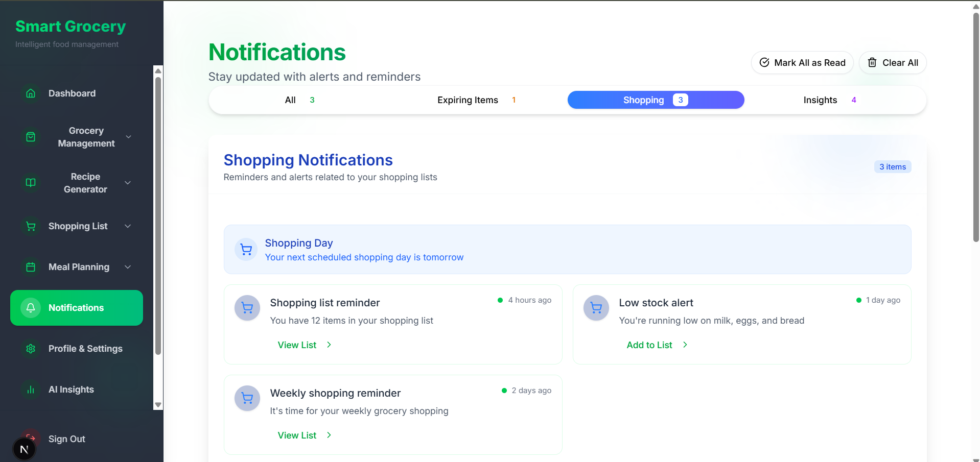
Task: Open View List on Weekly shopping reminder
Action: 305,435
